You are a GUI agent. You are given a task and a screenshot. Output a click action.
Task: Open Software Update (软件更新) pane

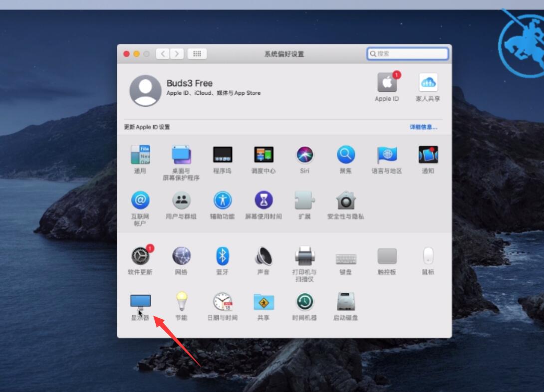coord(140,256)
